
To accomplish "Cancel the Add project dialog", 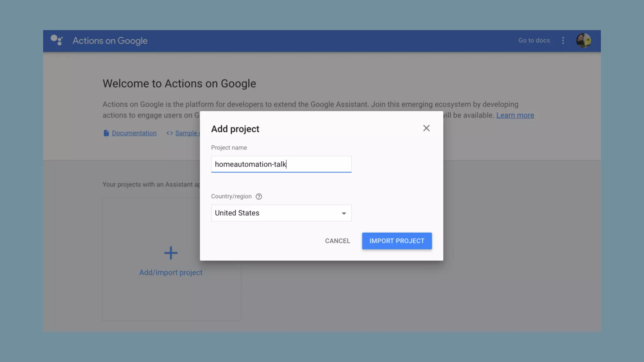I will [337, 241].
